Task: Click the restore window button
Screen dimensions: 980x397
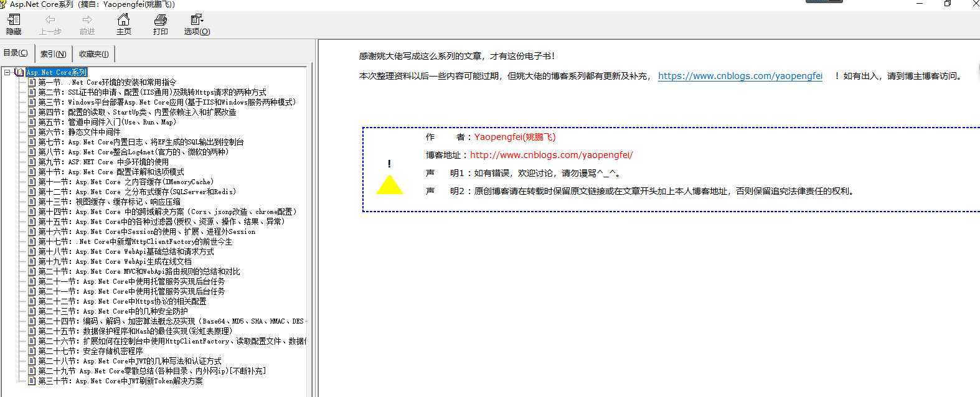Action: 947,3
